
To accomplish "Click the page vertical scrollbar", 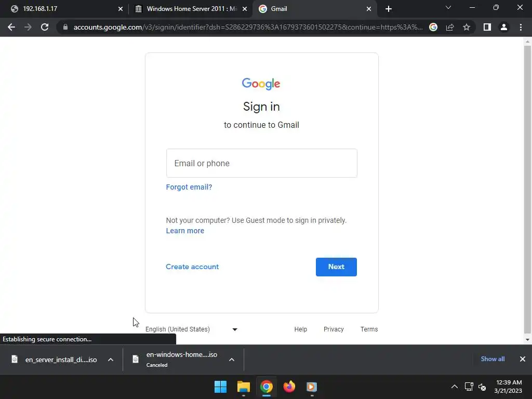I will pos(527,189).
